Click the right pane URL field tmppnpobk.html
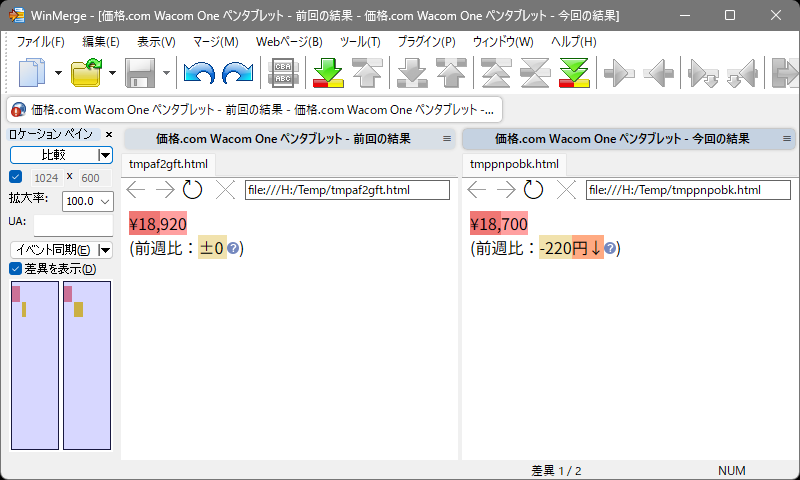 [x=688, y=190]
